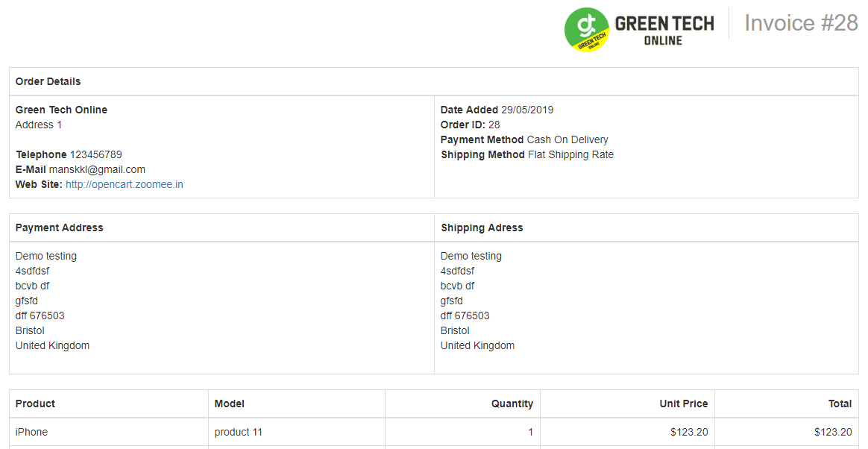Viewport: 868px width, 449px height.
Task: Click the Green Tech Online logo
Action: tap(639, 29)
